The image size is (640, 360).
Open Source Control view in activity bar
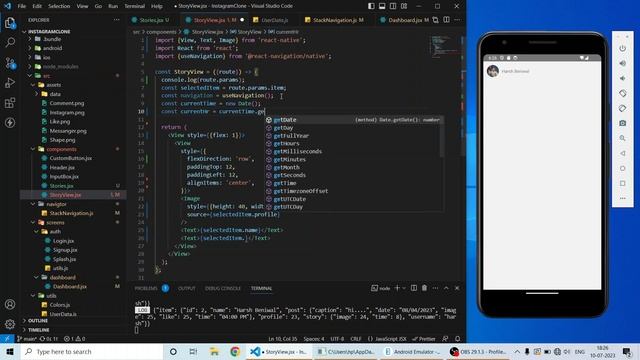tap(10, 63)
